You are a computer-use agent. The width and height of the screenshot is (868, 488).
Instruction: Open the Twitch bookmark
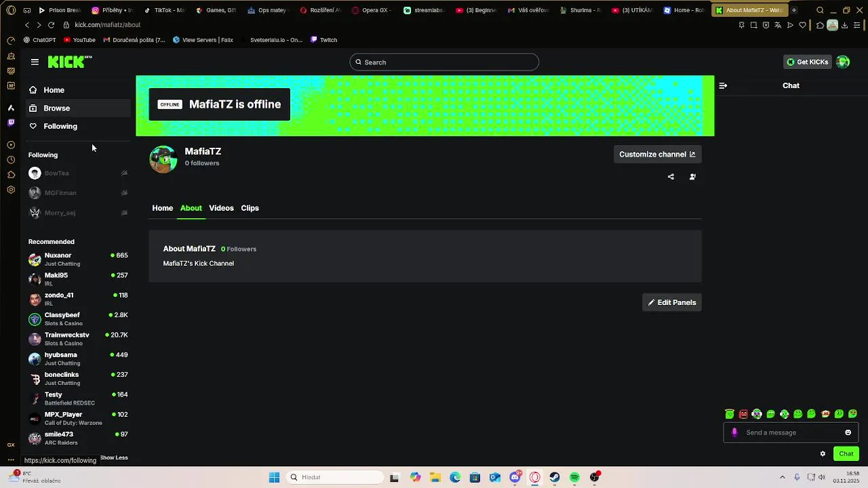click(323, 40)
